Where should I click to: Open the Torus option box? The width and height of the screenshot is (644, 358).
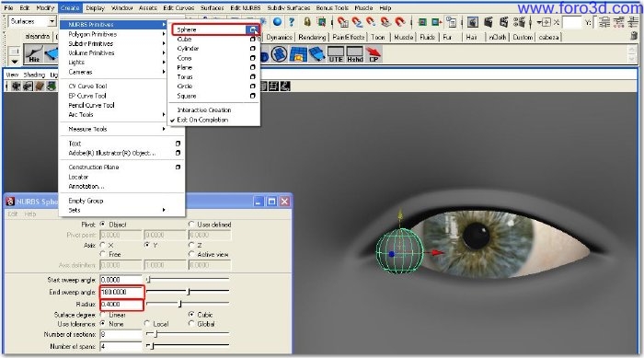click(x=253, y=77)
